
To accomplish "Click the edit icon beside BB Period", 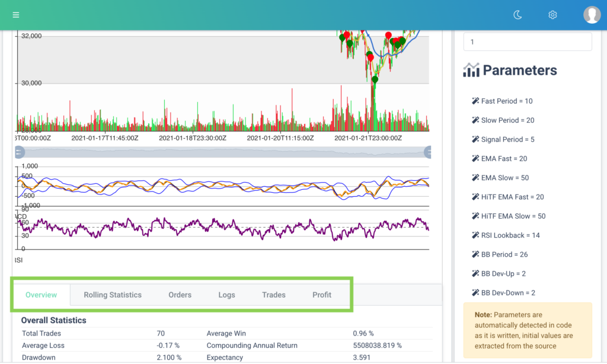I will [x=475, y=254].
